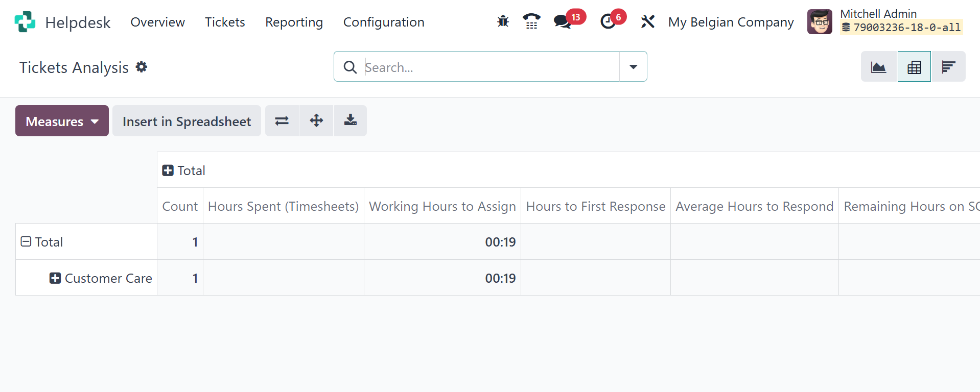
Task: Open the Measures dropdown
Action: [62, 121]
